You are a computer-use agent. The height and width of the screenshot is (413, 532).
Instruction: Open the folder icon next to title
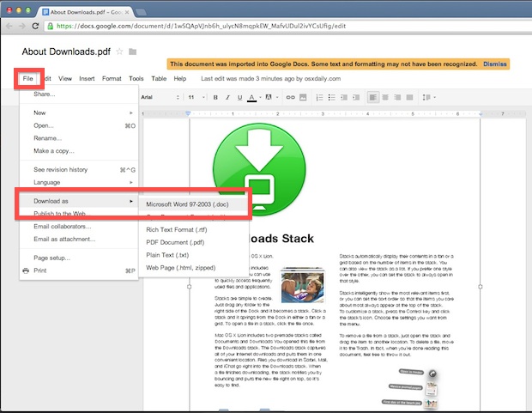pyautogui.click(x=133, y=52)
